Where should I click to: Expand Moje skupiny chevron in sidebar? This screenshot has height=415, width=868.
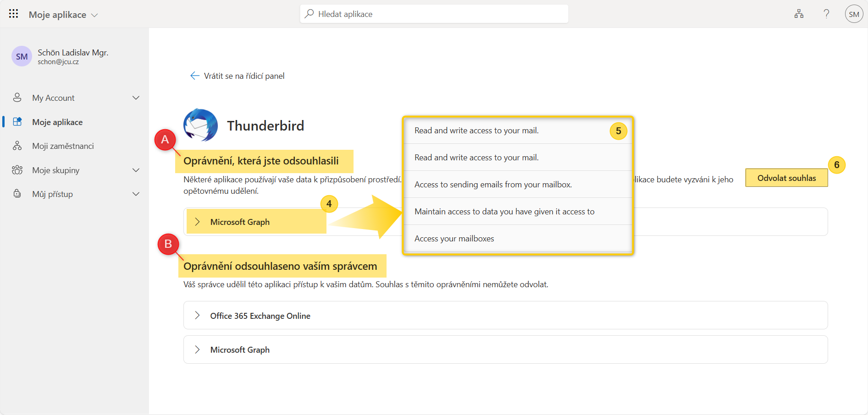point(136,170)
